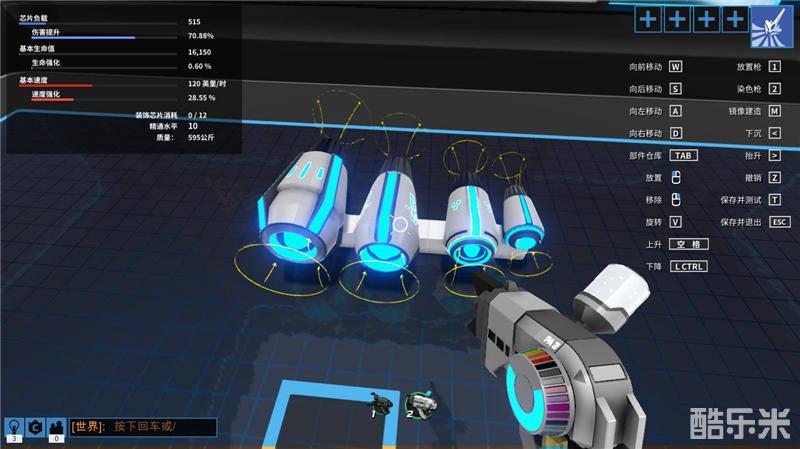Click the D key hint

(676, 134)
